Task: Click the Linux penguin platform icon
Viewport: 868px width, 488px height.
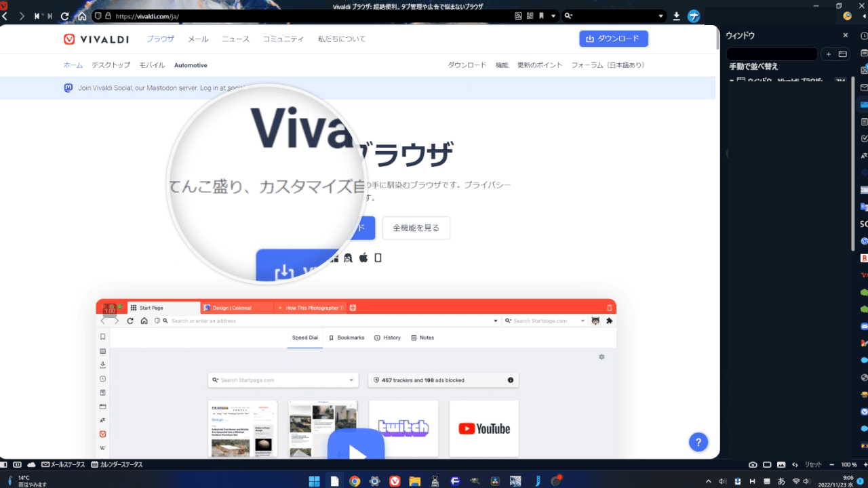Action: point(348,258)
